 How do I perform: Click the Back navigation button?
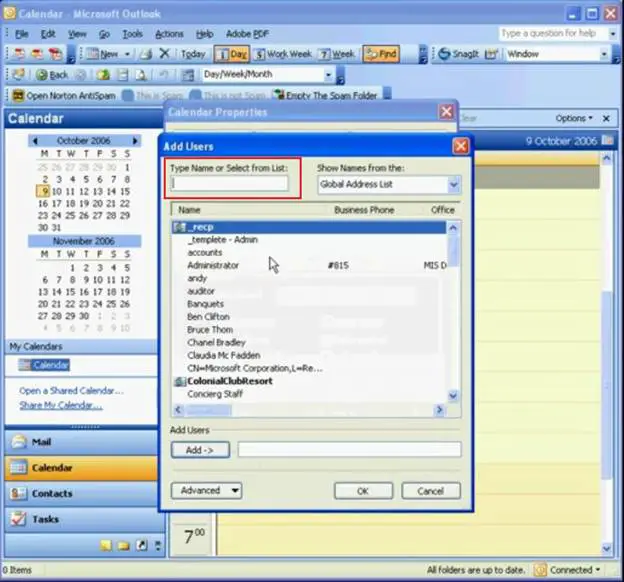pos(52,74)
